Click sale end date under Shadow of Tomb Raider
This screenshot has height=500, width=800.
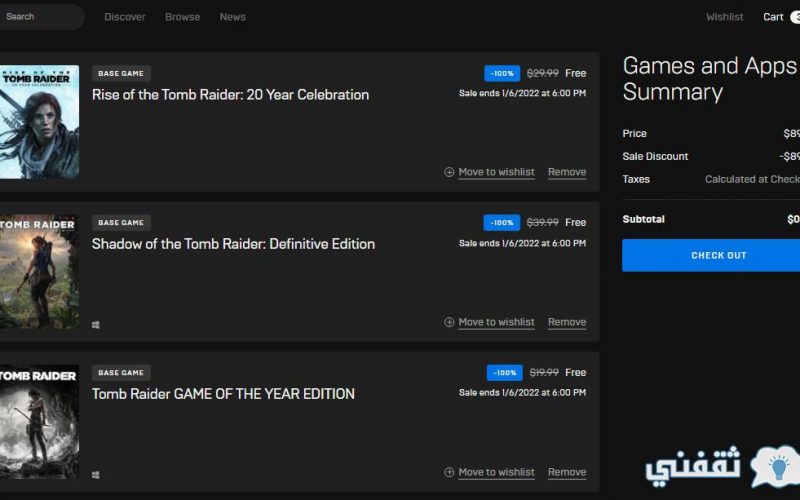click(x=522, y=243)
